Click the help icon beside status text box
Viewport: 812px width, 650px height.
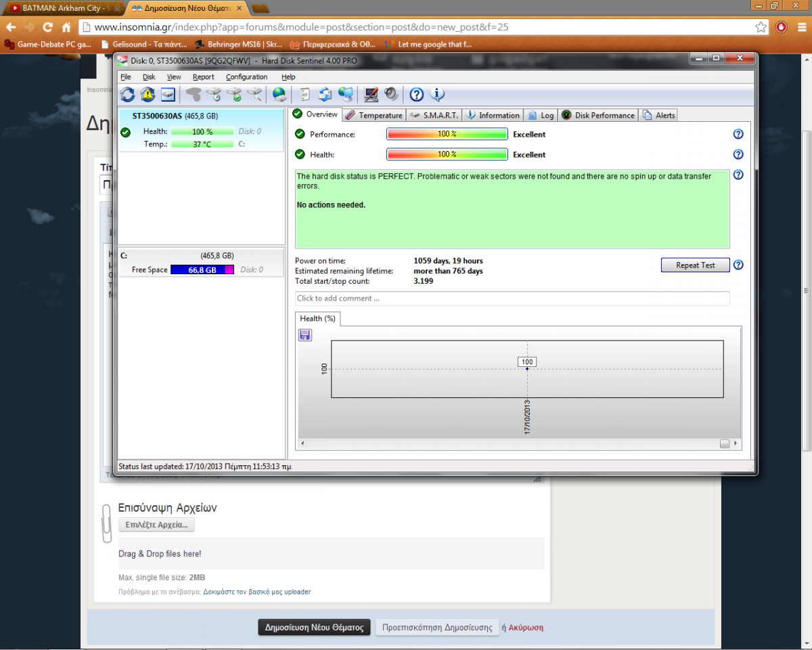pyautogui.click(x=738, y=175)
